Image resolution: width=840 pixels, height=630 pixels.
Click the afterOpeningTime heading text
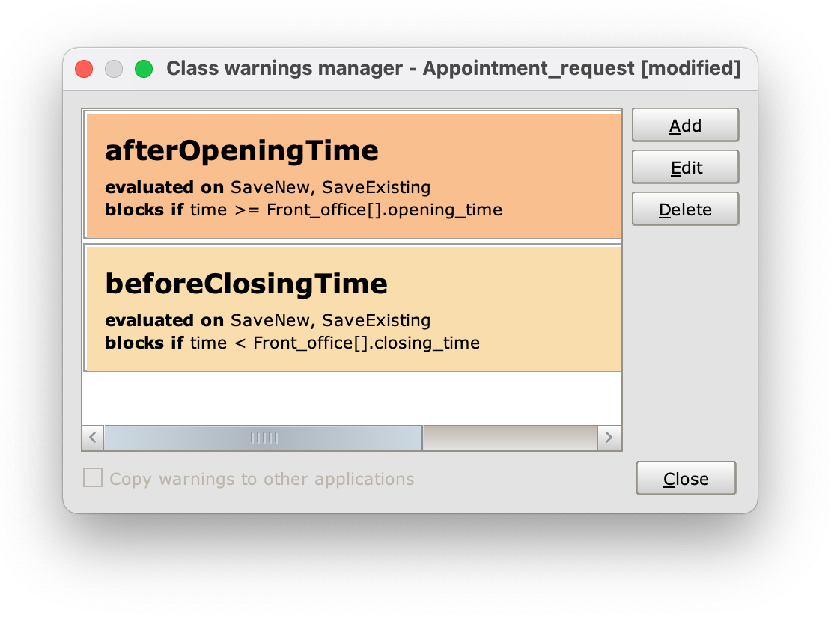pyautogui.click(x=242, y=150)
